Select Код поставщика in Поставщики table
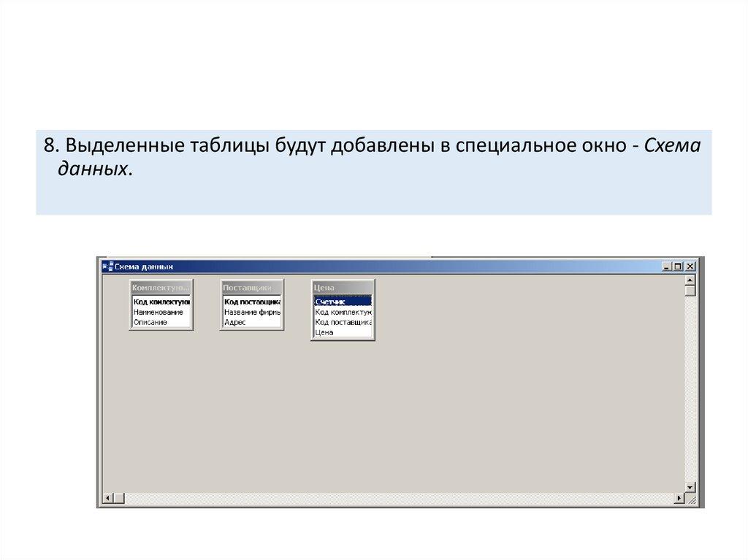Screen dimensions: 748x560 252,302
